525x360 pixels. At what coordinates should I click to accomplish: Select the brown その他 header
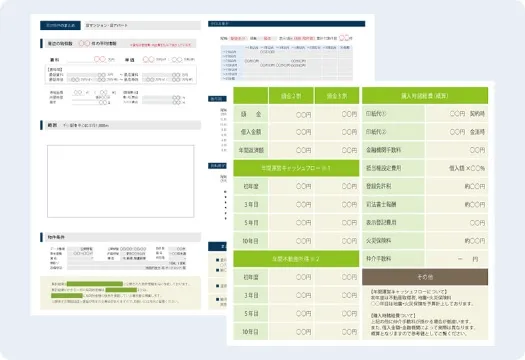click(x=425, y=277)
